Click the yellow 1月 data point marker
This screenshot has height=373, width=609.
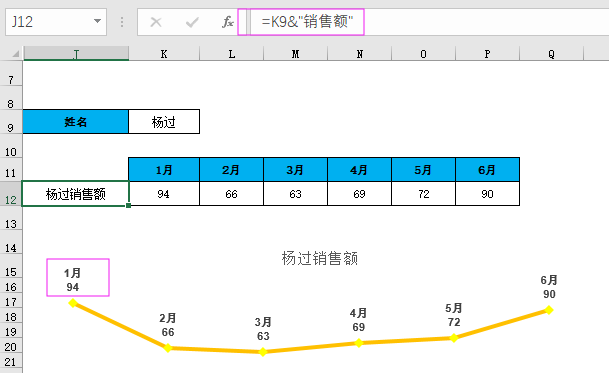(73, 303)
